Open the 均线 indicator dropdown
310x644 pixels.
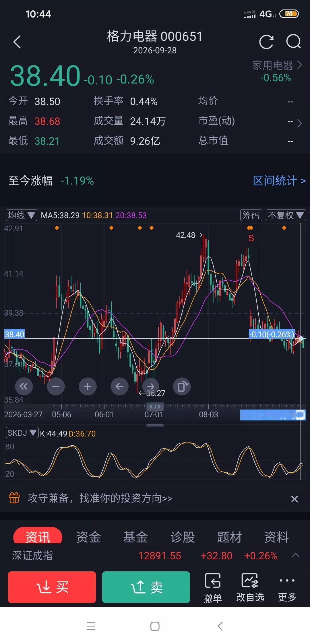(x=22, y=215)
